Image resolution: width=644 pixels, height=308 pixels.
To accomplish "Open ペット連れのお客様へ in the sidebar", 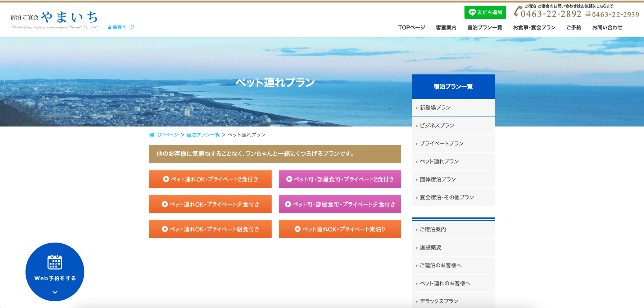I will coord(453,283).
